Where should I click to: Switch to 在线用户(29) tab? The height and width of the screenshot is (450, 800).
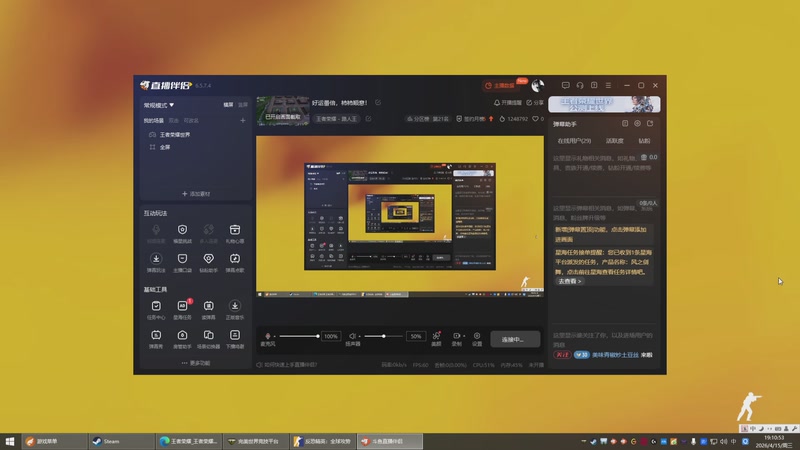[574, 141]
